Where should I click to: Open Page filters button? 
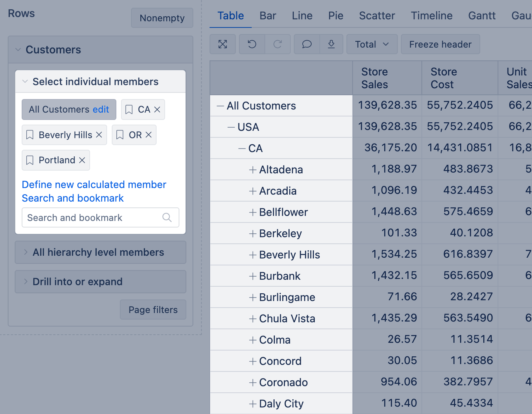153,310
